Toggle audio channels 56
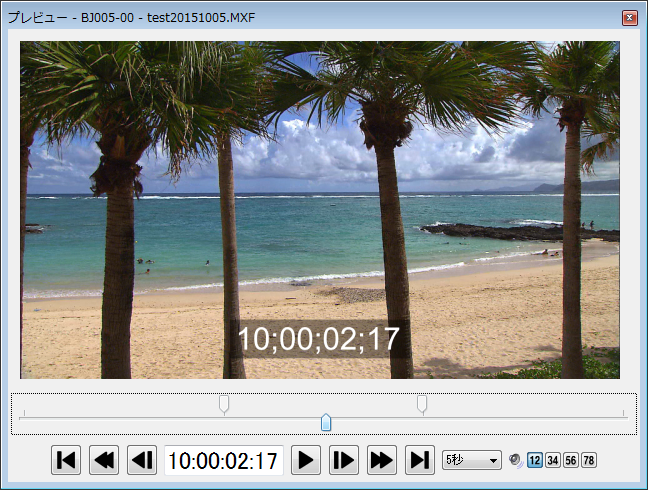 tap(571, 460)
